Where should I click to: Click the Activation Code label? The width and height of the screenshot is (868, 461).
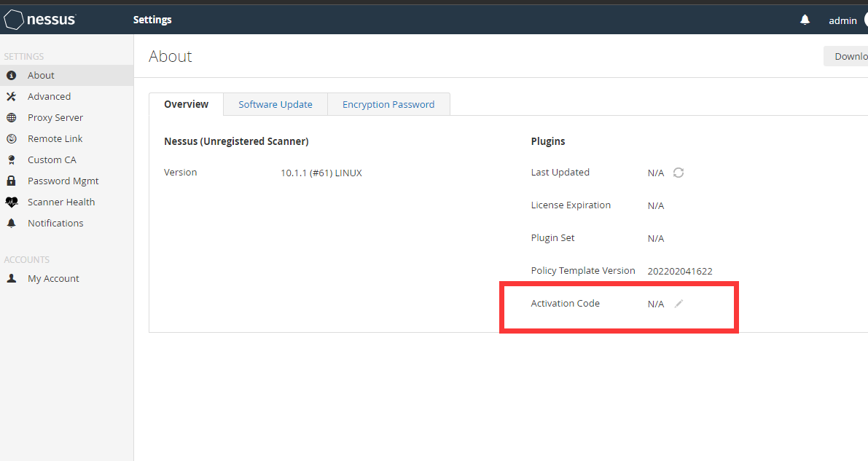566,303
